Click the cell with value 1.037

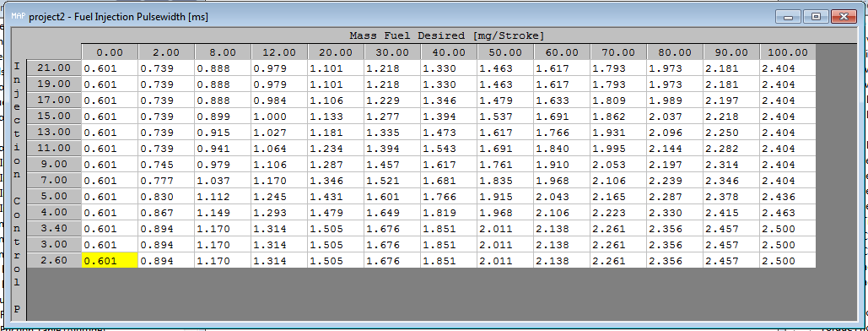coord(223,181)
